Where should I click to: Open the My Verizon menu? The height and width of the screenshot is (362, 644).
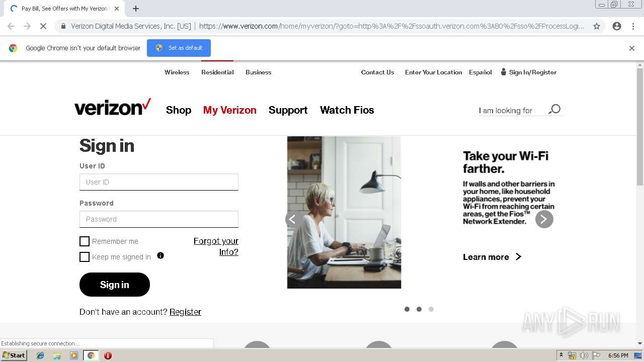[230, 110]
